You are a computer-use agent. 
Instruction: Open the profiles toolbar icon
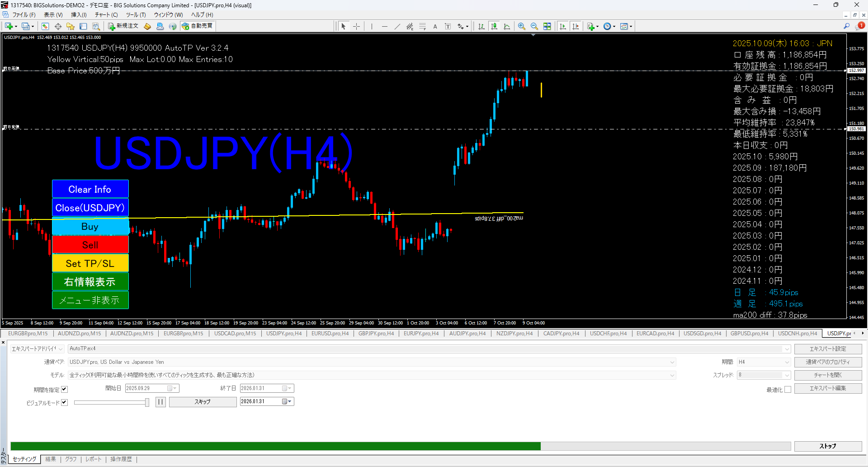coord(26,26)
